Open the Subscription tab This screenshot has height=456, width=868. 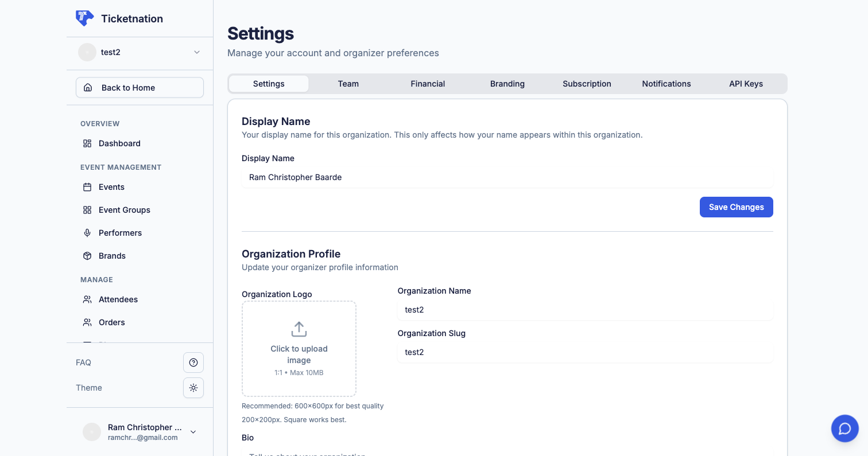tap(587, 84)
